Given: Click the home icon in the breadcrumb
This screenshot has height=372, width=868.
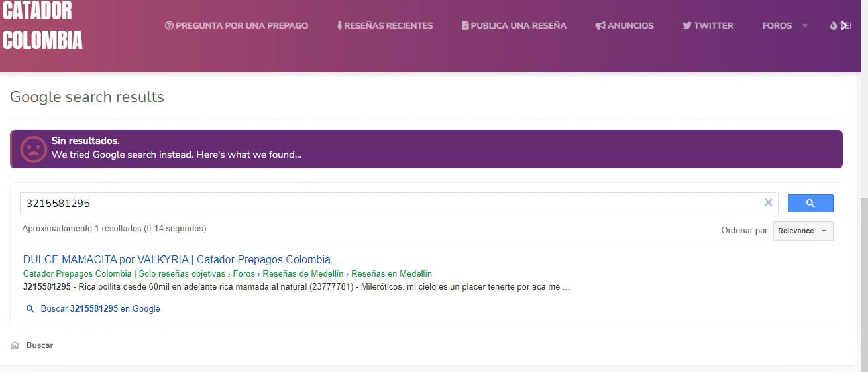Looking at the screenshot, I should pos(15,345).
